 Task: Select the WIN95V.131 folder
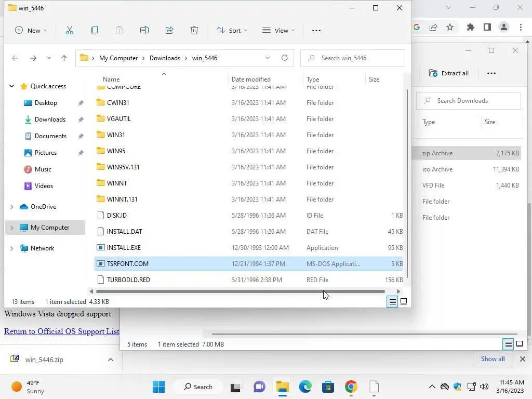tap(248, 167)
